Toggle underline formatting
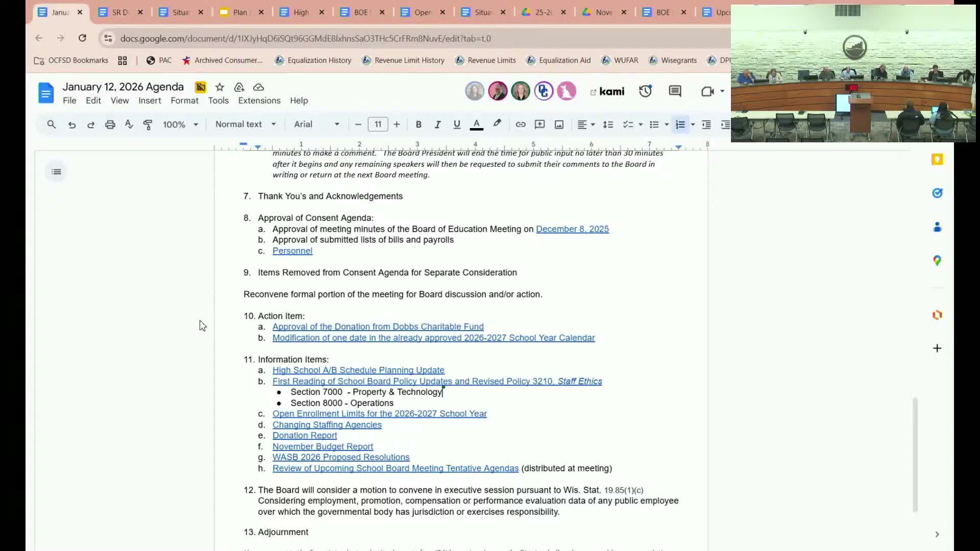Viewport: 980px width, 551px height. (x=456, y=124)
